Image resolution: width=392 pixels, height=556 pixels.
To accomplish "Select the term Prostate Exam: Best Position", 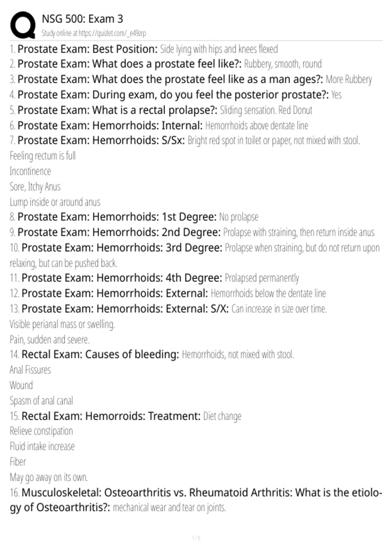I will click(x=88, y=49).
